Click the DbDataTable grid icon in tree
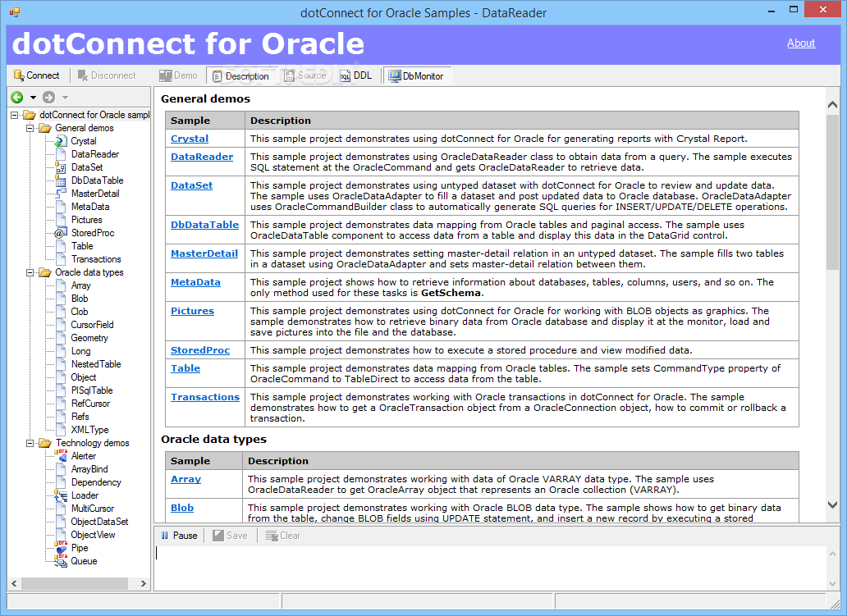Viewport: 847px width, 616px height. pyautogui.click(x=61, y=180)
